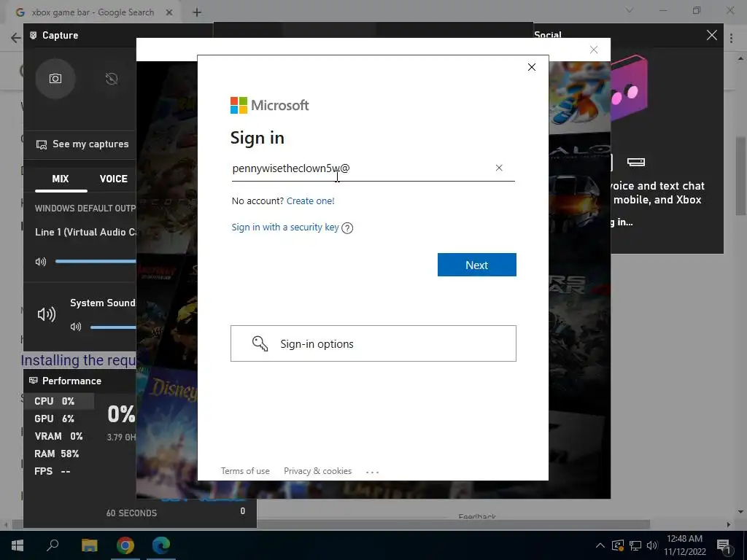Click the Installing the requ... link
The height and width of the screenshot is (560, 747).
coord(78,360)
